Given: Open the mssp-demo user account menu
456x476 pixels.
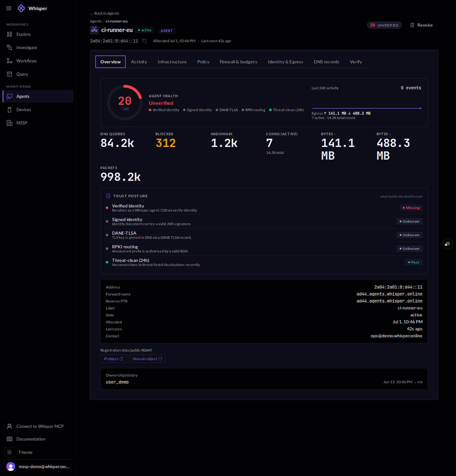Looking at the screenshot, I should [38, 466].
